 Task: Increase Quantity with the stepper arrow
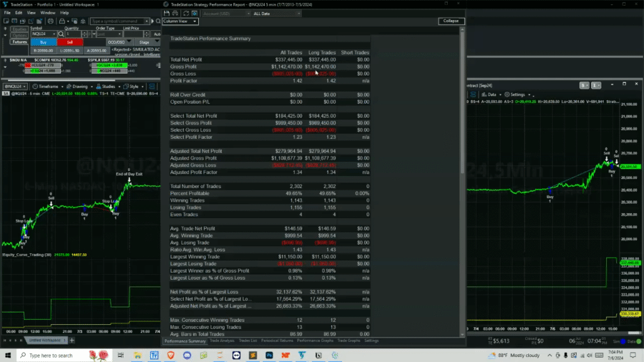(x=84, y=33)
